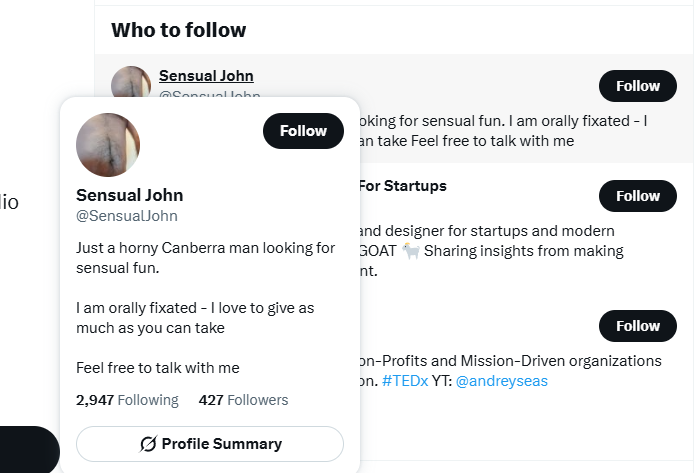Follow the For Startups account
Viewport: 700px width, 473px height.
[x=638, y=196]
